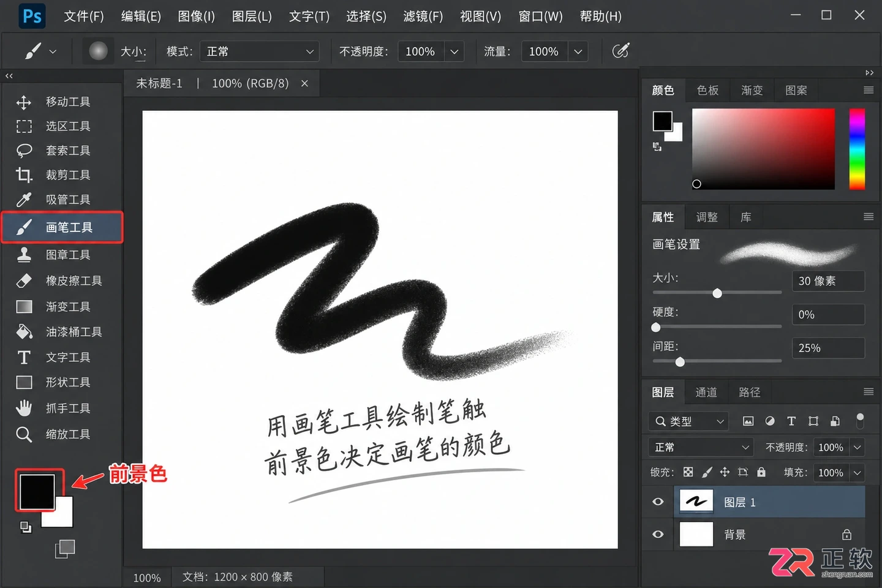Open the 文件(F) menu
The width and height of the screenshot is (882, 588).
click(x=84, y=16)
